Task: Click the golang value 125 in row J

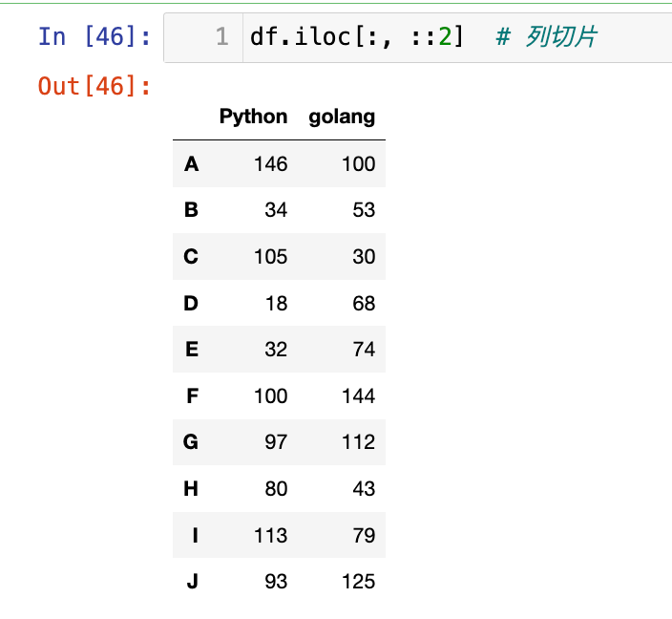Action: [358, 582]
